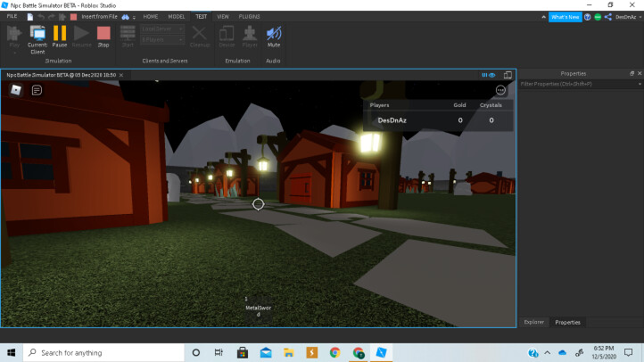This screenshot has height=362, width=644.
Task: Open Task View on the taskbar
Action: pos(219,352)
